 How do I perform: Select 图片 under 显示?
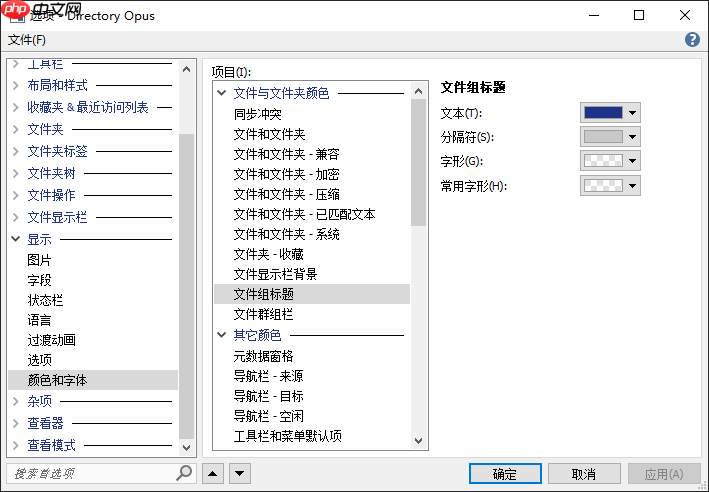coord(39,260)
